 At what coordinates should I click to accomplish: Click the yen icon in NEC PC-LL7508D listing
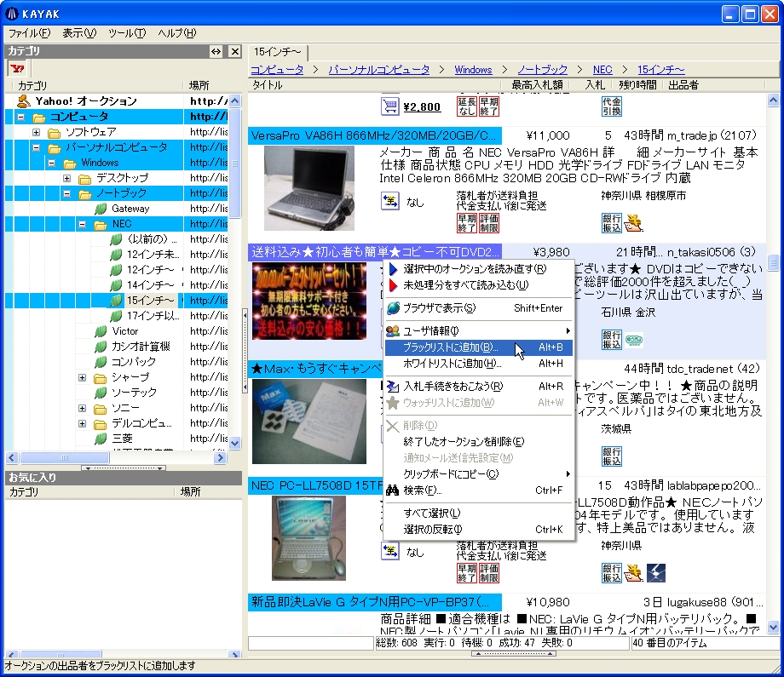390,551
